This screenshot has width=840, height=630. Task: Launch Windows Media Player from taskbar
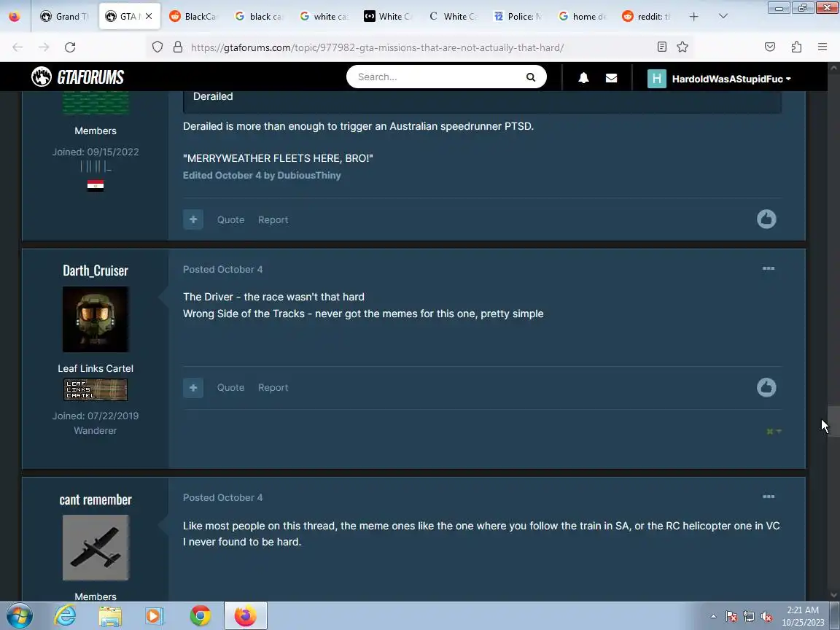point(155,616)
